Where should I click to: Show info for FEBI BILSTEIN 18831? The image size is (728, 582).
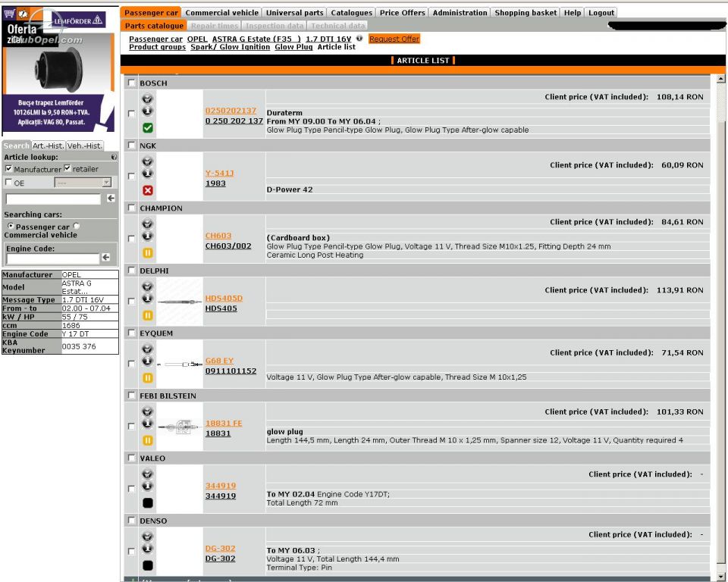pyautogui.click(x=147, y=424)
